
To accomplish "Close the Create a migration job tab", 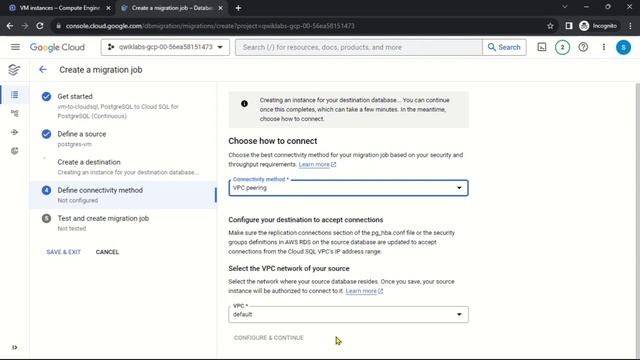I will [220, 8].
